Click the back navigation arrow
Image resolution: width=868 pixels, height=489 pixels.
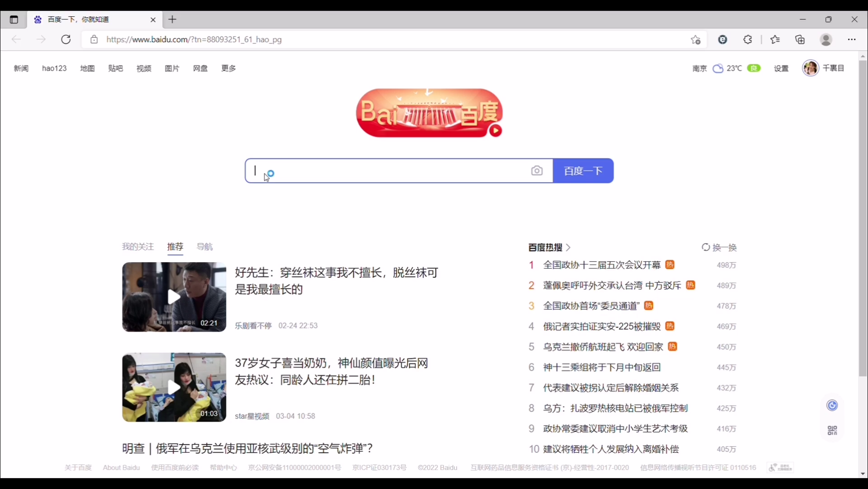coord(16,39)
